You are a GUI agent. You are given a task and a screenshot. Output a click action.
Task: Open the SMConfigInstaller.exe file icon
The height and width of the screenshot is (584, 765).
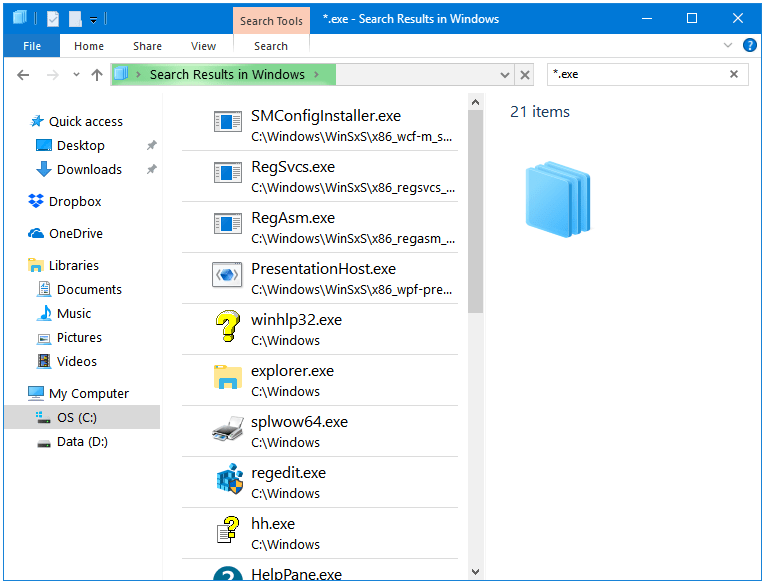228,121
